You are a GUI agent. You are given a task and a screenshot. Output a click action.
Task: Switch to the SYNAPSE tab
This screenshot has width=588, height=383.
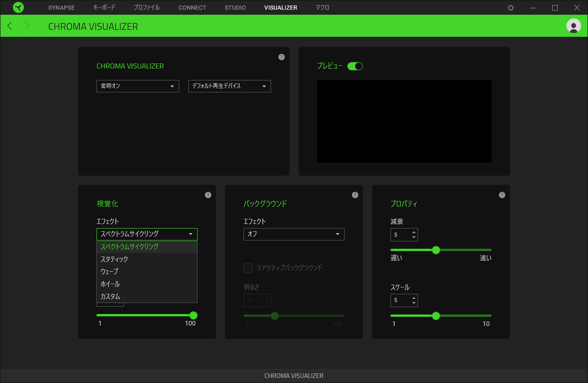click(62, 8)
